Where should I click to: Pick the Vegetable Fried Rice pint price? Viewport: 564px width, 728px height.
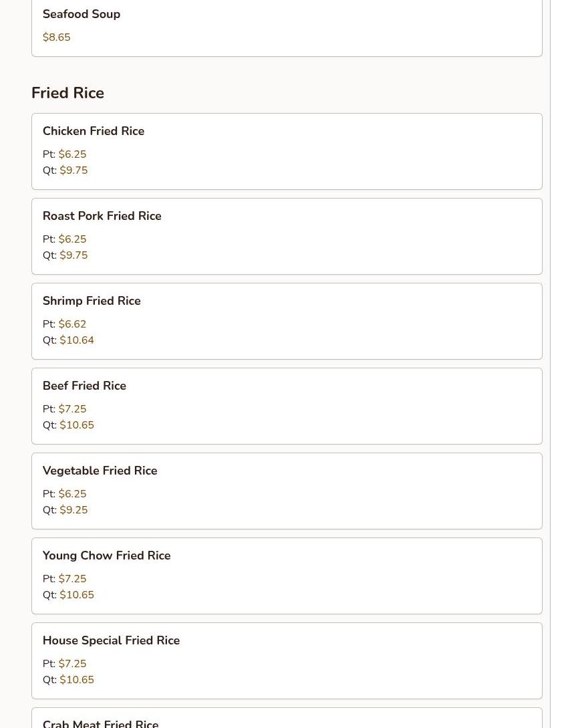click(72, 494)
